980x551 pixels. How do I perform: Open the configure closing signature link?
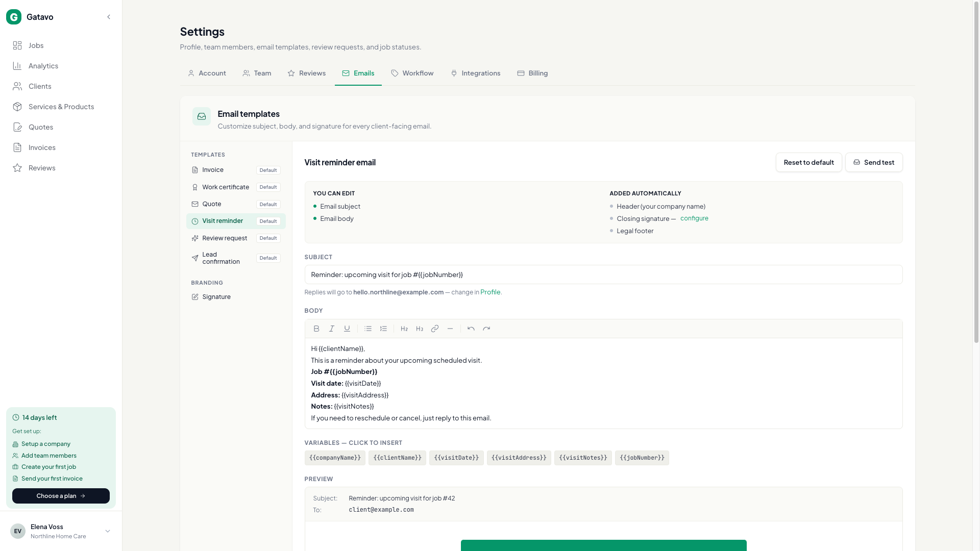[x=694, y=218]
